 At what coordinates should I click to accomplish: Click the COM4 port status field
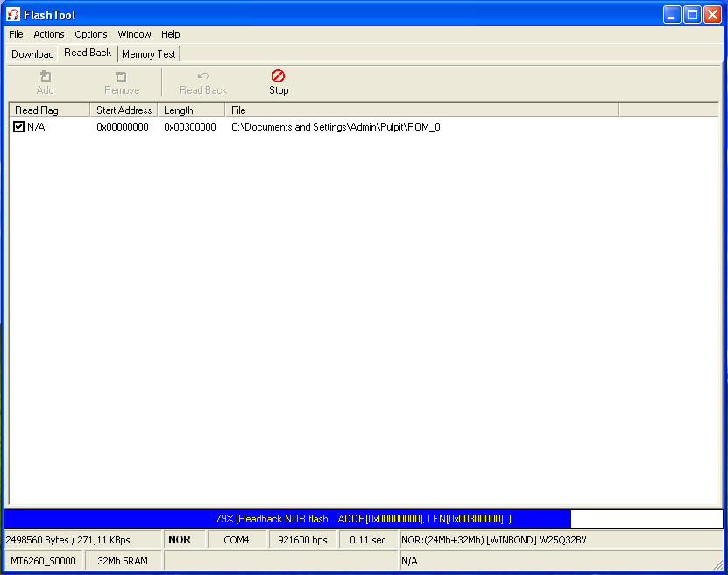(x=237, y=540)
